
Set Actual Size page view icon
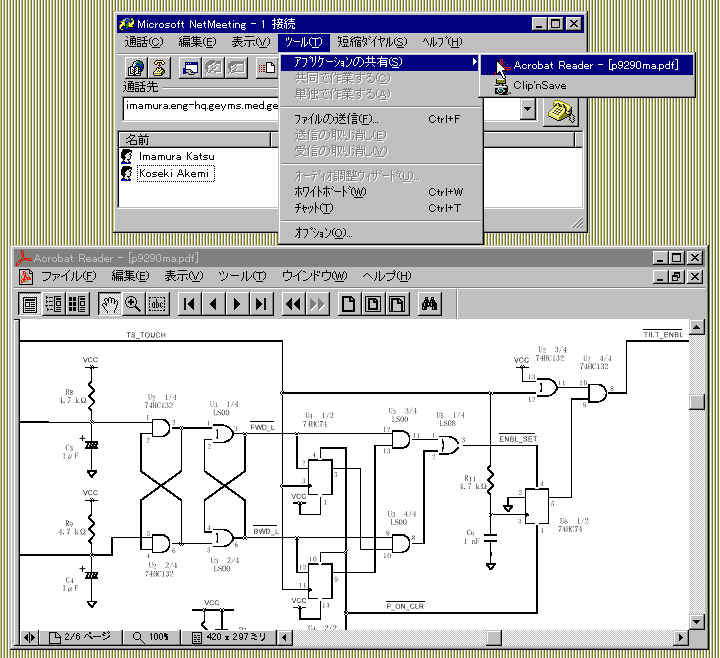[x=349, y=304]
